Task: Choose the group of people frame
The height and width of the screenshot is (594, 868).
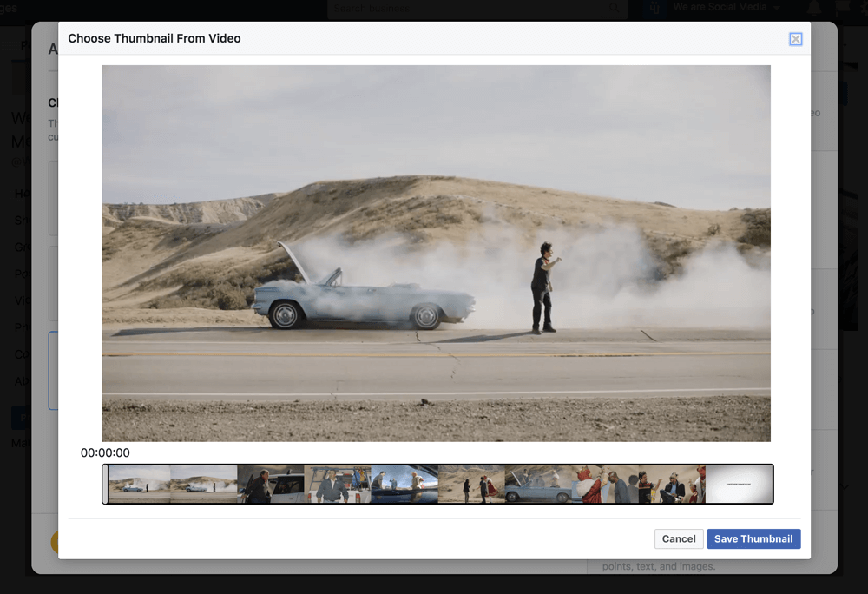Action: [672, 485]
